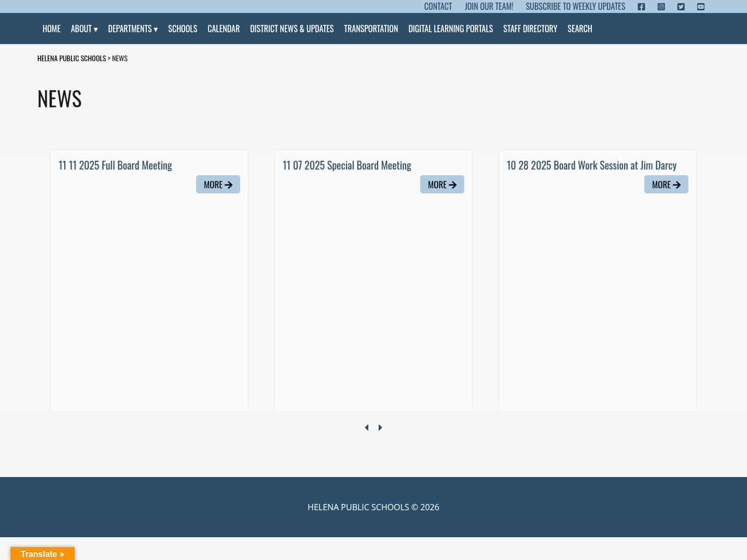The width and height of the screenshot is (747, 560).
Task: Open SUBSCRIBE TO WEEKLY UPDATES link
Action: coord(575,6)
